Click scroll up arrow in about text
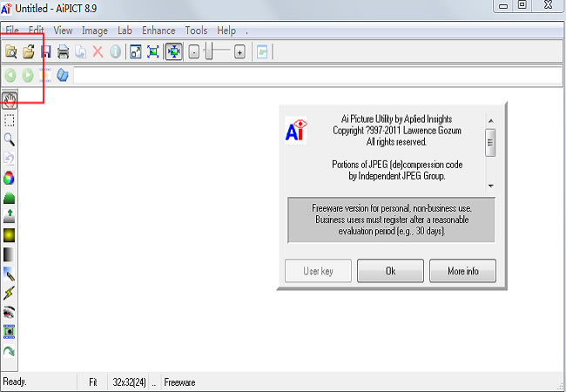 click(490, 121)
